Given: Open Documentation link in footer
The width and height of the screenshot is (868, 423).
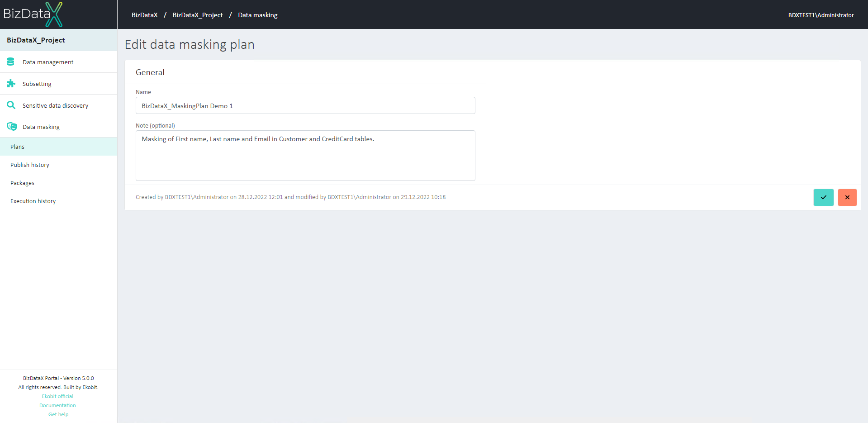Looking at the screenshot, I should click(x=57, y=405).
